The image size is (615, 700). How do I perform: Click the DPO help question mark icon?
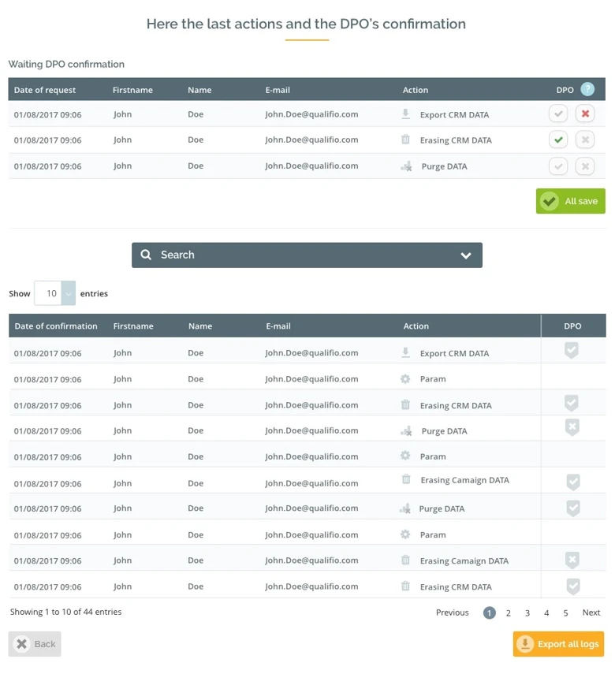[x=587, y=90]
